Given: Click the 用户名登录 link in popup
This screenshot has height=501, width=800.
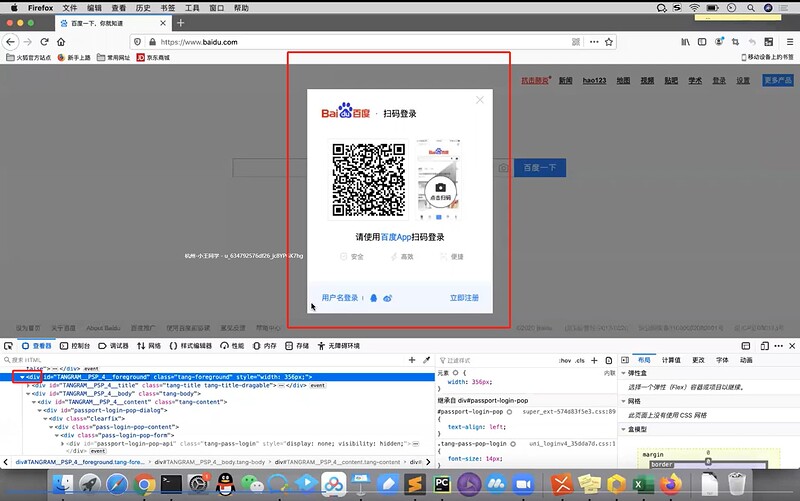Looking at the screenshot, I should [340, 298].
